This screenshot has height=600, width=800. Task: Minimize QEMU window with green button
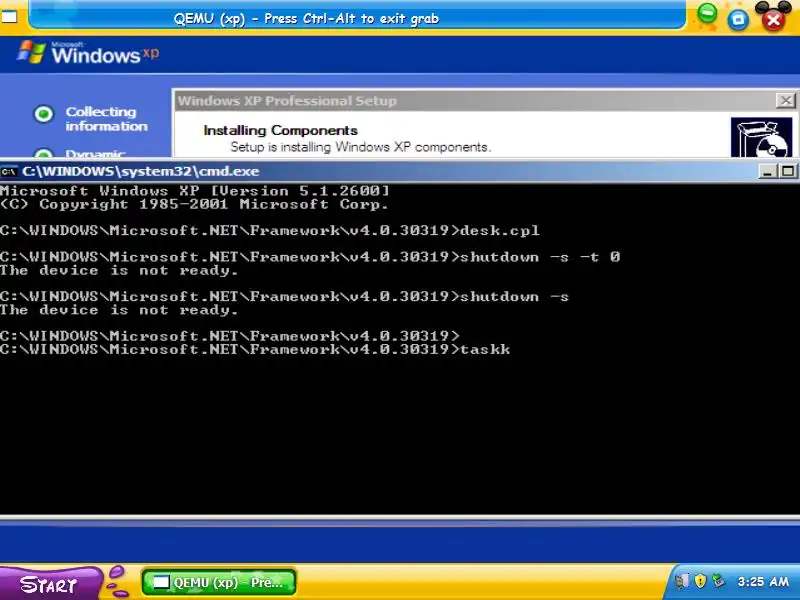click(707, 13)
